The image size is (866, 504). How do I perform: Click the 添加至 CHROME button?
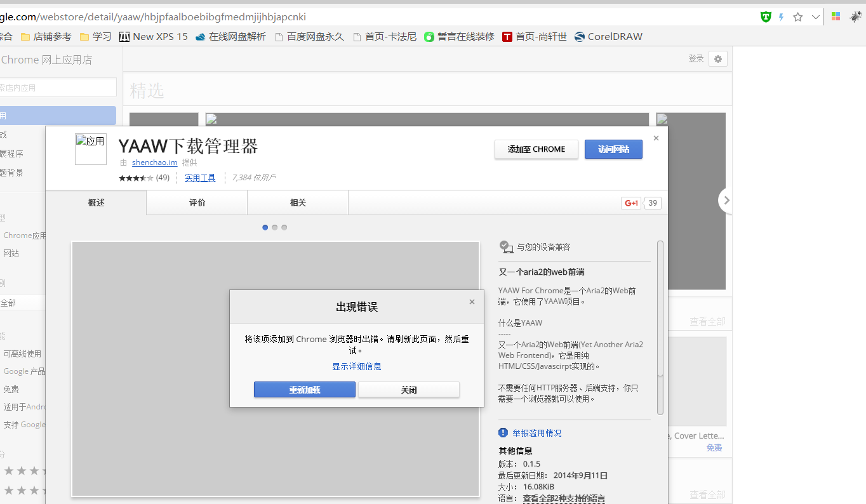point(536,149)
